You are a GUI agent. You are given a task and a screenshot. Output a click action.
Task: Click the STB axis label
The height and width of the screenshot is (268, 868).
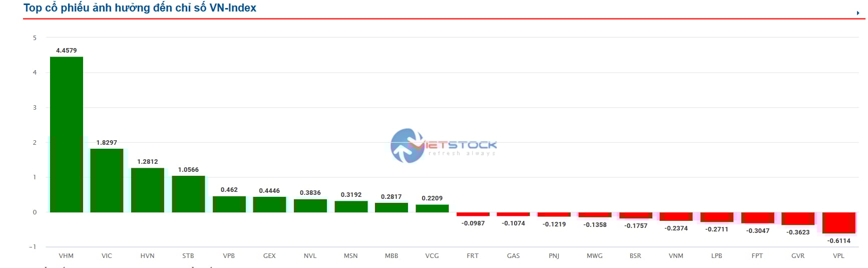click(188, 256)
